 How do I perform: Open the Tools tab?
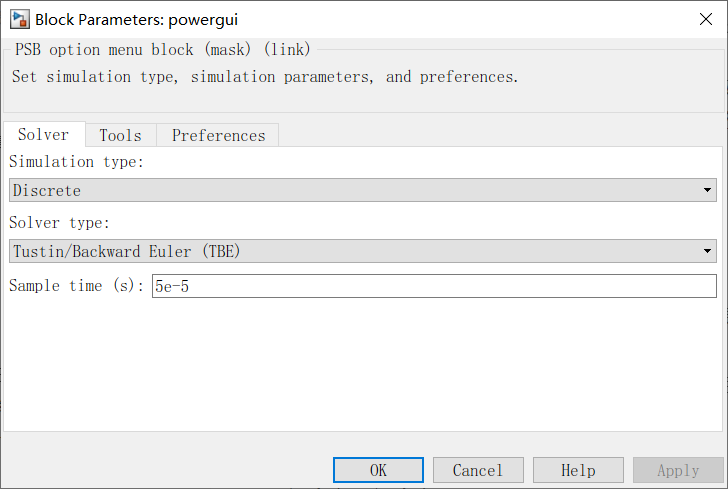(x=120, y=135)
